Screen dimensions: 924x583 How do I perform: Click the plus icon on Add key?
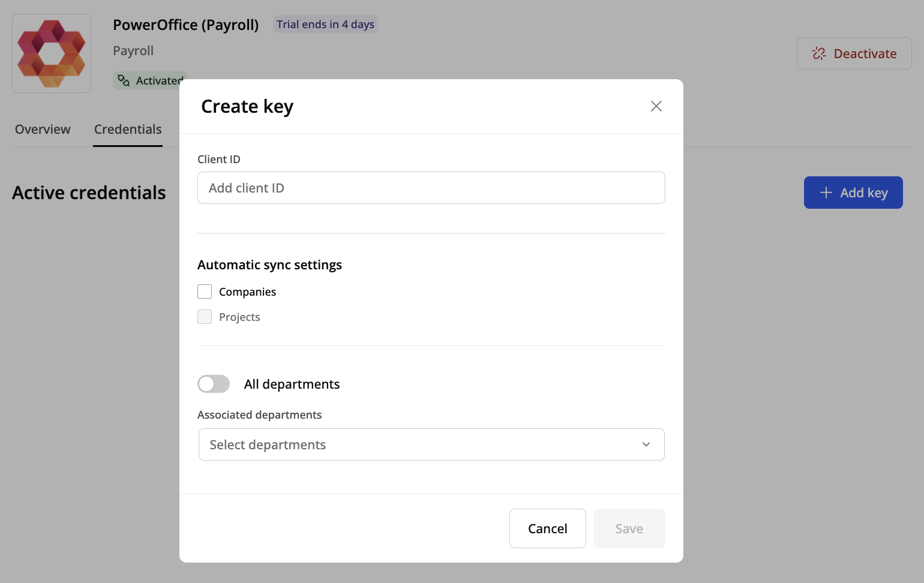click(826, 193)
